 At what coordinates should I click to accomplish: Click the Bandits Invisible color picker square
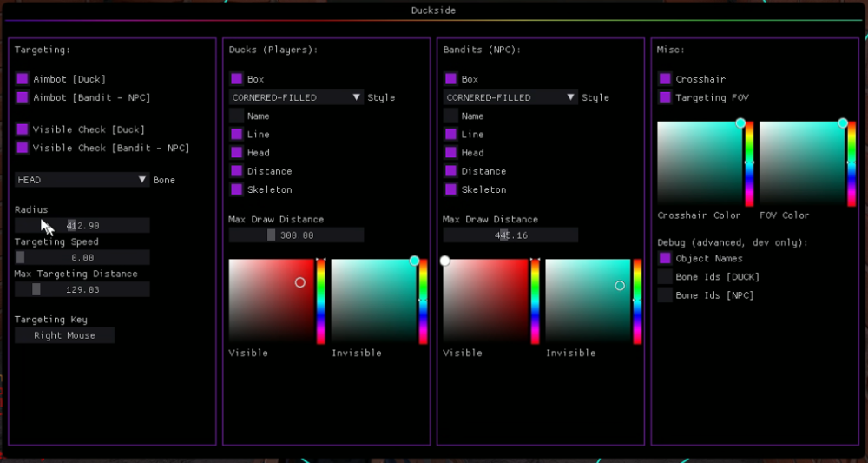click(587, 300)
